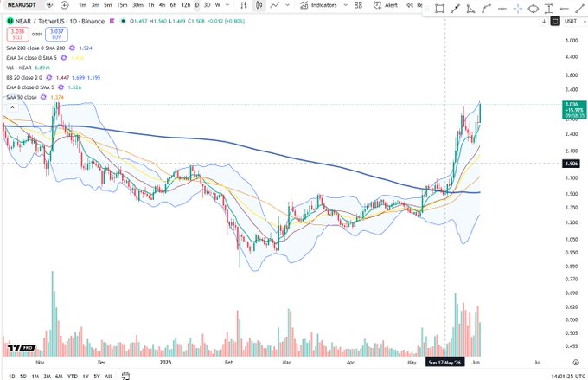Screen dimensions: 588x380
Task: Set date range to 1D
Action: click(x=11, y=376)
